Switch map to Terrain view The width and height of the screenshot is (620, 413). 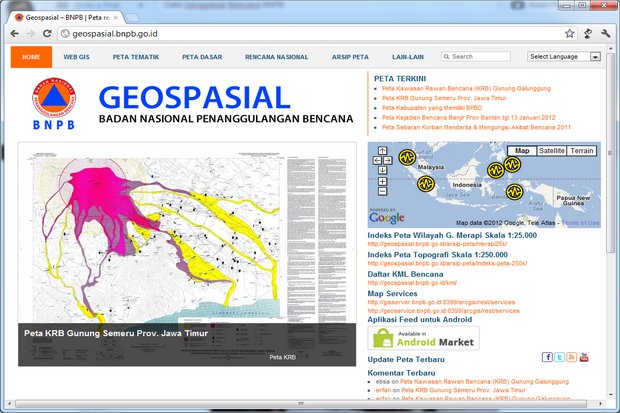pyautogui.click(x=582, y=151)
